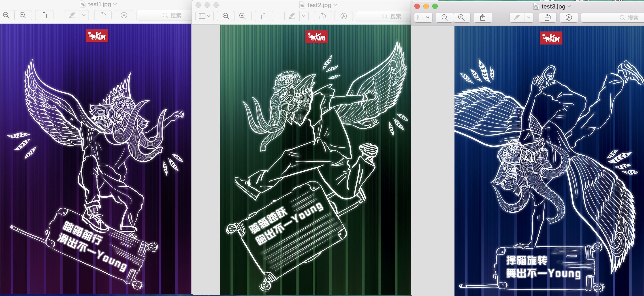Zoom out in test2.jpg window
The height and width of the screenshot is (296, 644).
click(226, 17)
